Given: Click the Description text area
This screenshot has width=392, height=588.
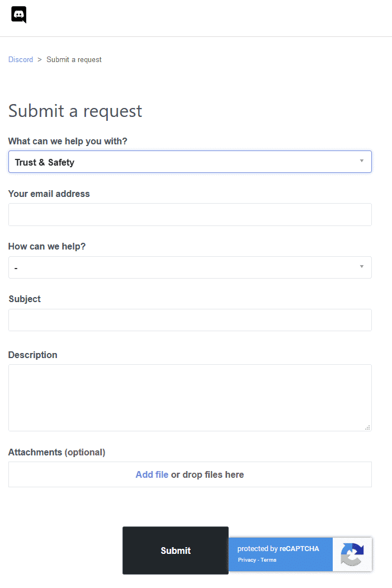Looking at the screenshot, I should click(190, 397).
